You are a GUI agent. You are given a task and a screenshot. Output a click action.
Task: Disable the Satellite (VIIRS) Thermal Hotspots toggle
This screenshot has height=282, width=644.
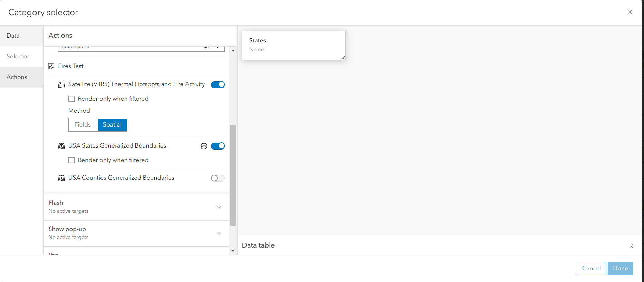pyautogui.click(x=218, y=85)
